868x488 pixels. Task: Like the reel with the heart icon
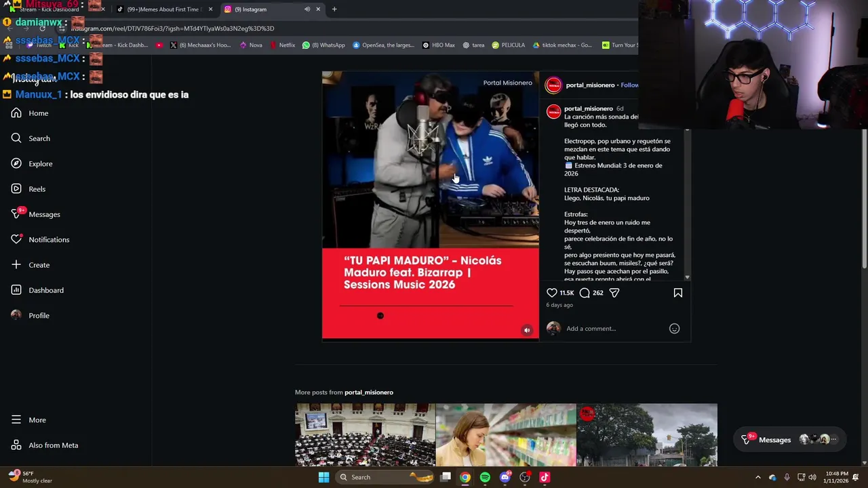point(552,293)
